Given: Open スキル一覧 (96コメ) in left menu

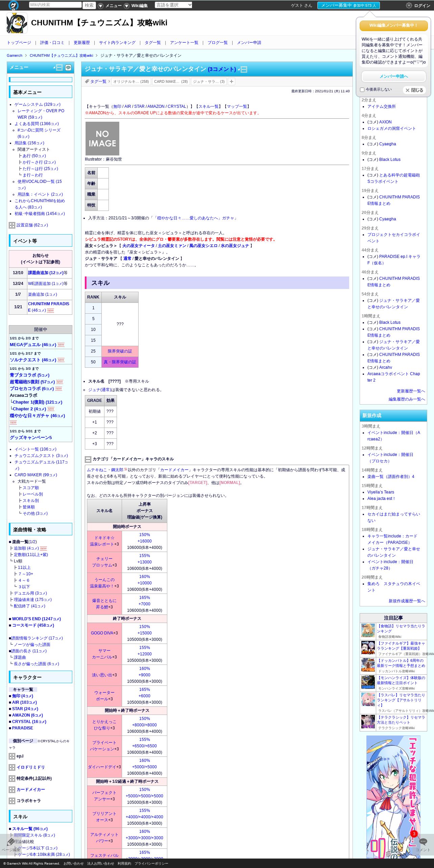Looking at the screenshot, I should coord(30,829).
